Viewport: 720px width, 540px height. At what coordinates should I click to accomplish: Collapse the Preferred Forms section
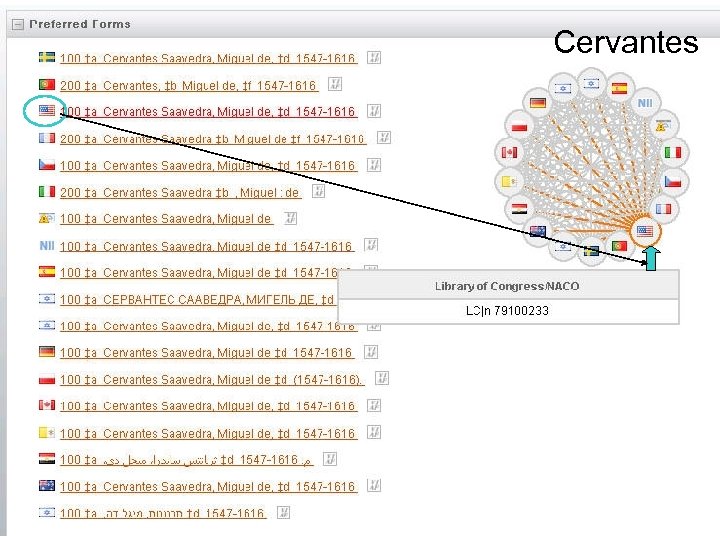(x=17, y=24)
